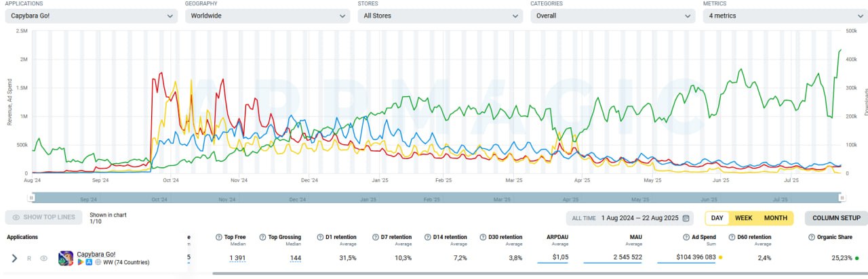Expand the Capybara Go! row chevron
The width and height of the screenshot is (868, 279).
(x=14, y=258)
